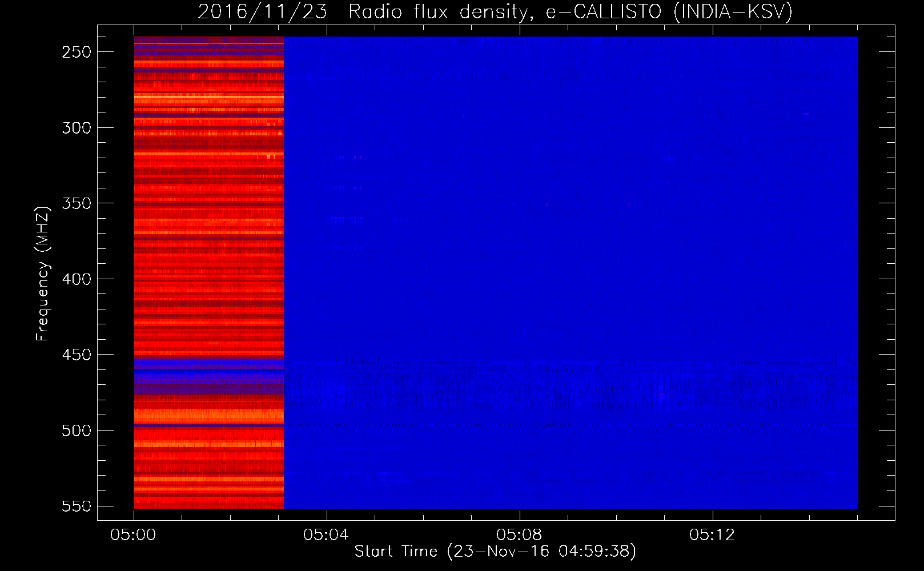Click the 500 frequency tick label

77,431
